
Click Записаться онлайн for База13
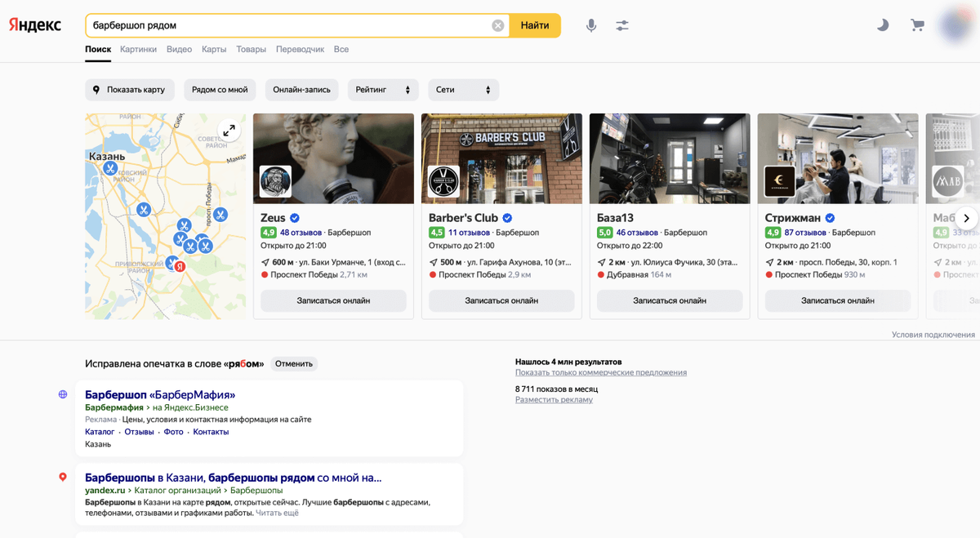(670, 300)
